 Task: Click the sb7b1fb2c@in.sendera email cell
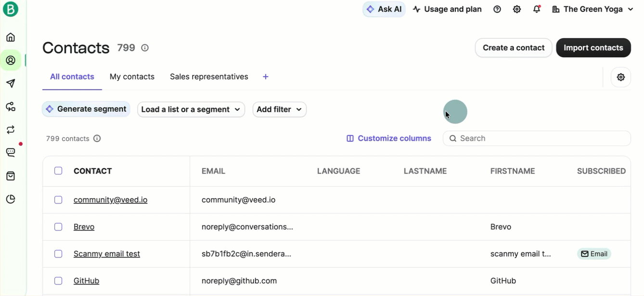tap(246, 254)
